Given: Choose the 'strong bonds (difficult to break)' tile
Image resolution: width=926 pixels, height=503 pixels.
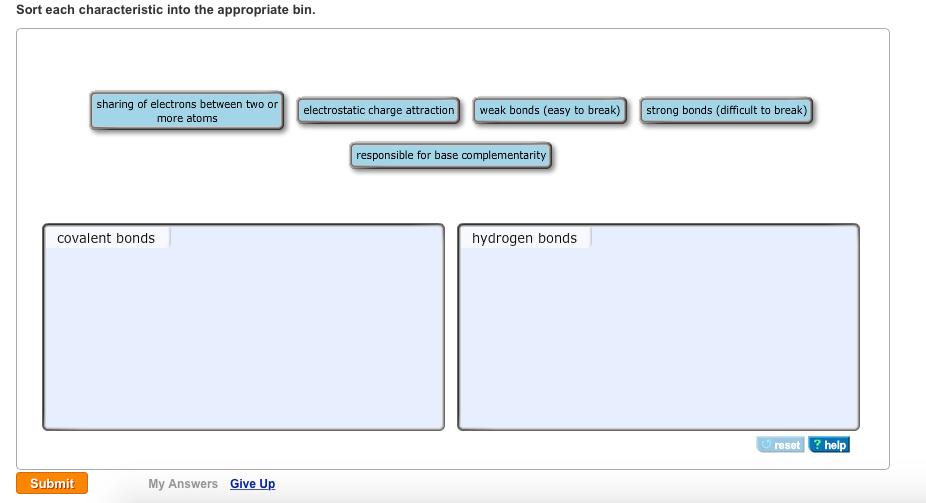Looking at the screenshot, I should pos(726,110).
